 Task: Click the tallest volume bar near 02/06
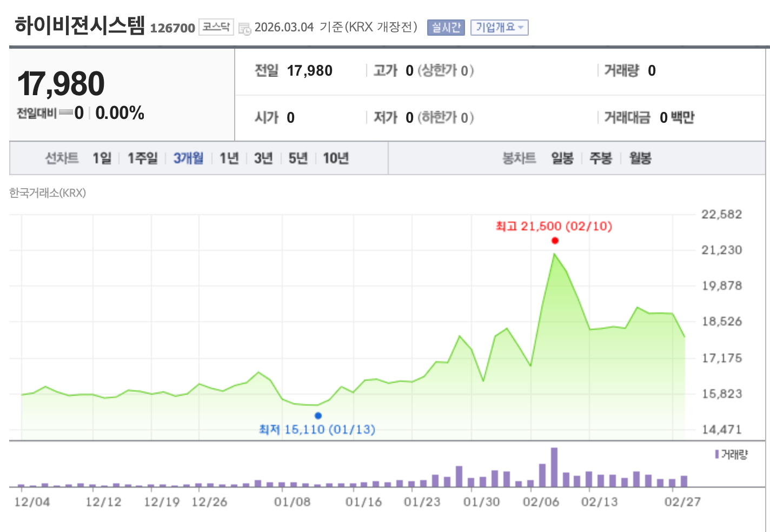pos(554,467)
